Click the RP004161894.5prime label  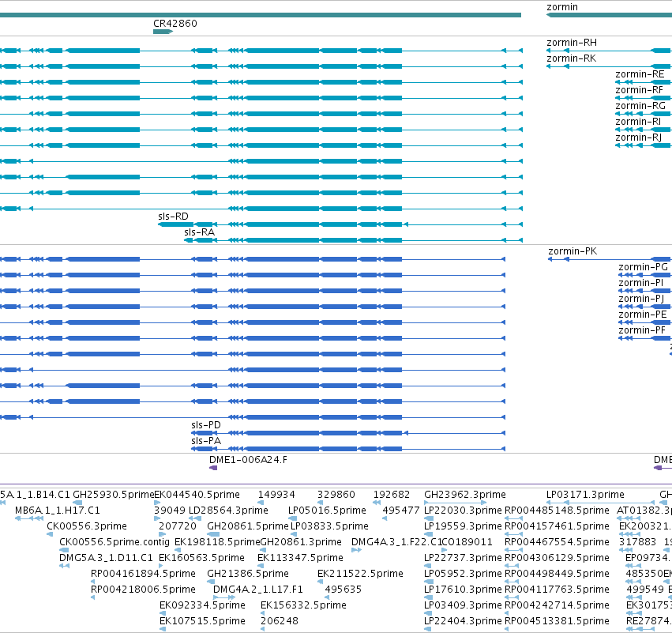click(x=143, y=575)
